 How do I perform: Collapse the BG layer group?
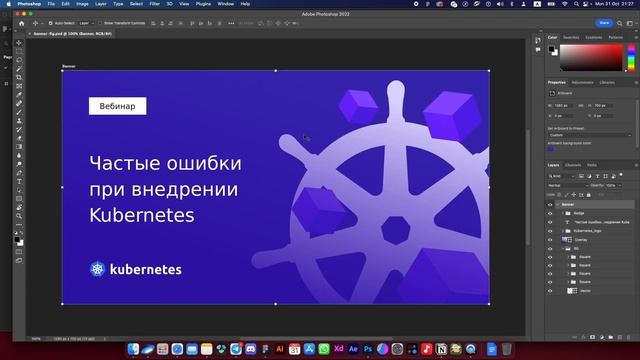(563, 249)
